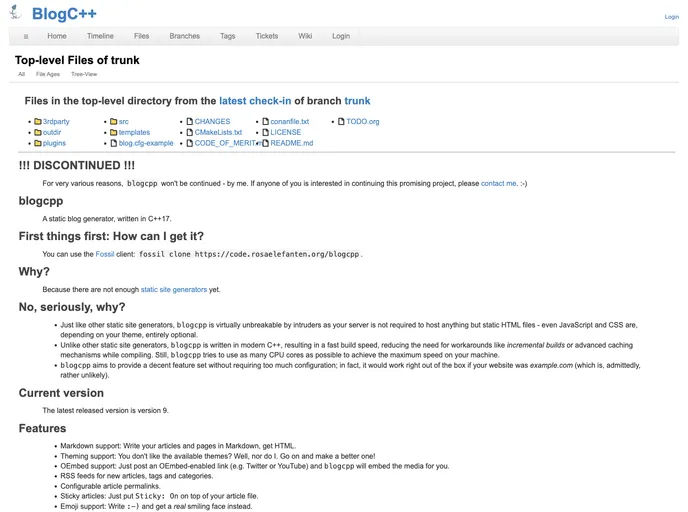Image resolution: width=688 pixels, height=512 pixels.
Task: Go to the Tickets page
Action: coord(267,36)
